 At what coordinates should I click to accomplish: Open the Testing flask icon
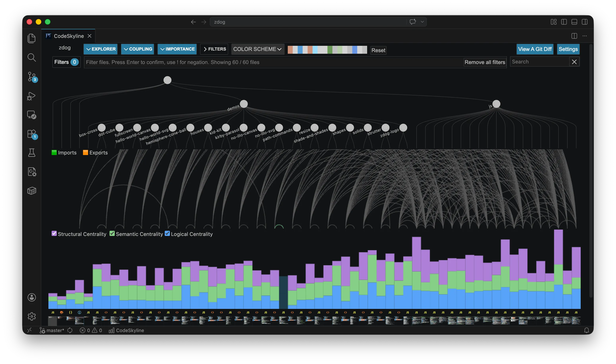click(31, 153)
